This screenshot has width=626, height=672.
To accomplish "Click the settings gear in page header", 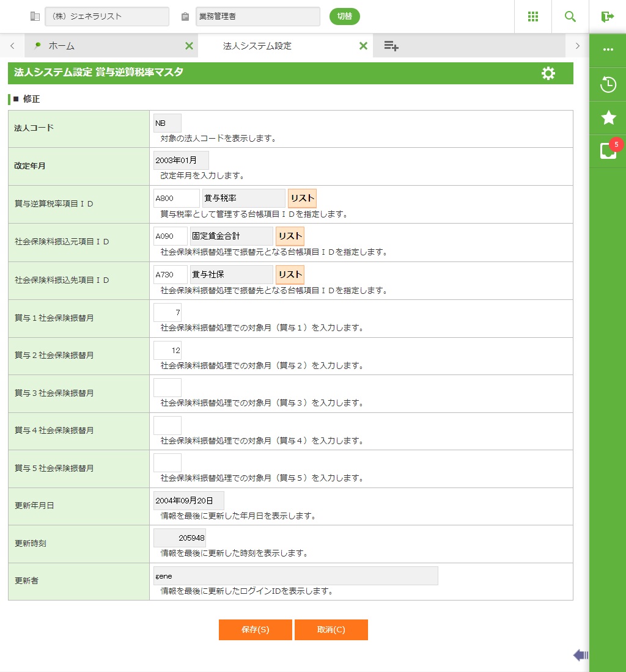I will click(548, 73).
